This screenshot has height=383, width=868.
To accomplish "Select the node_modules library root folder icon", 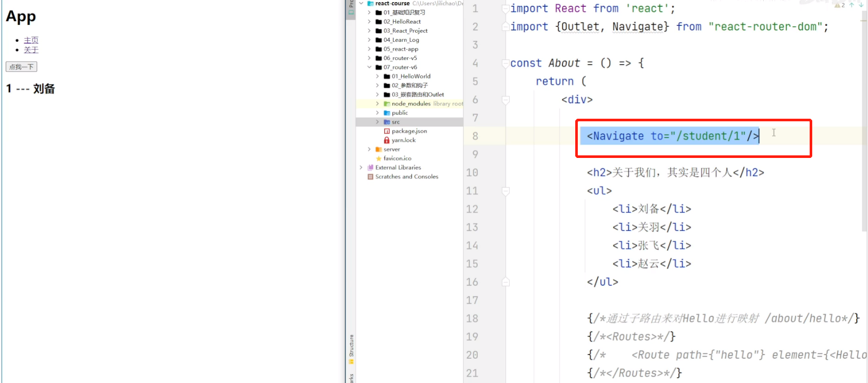I will click(387, 104).
